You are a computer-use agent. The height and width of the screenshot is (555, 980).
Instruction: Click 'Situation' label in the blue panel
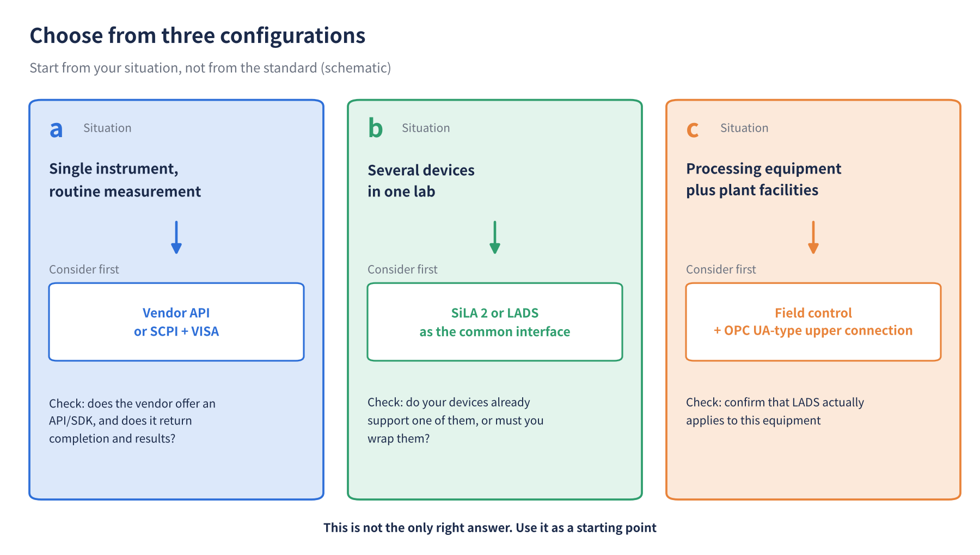107,128
